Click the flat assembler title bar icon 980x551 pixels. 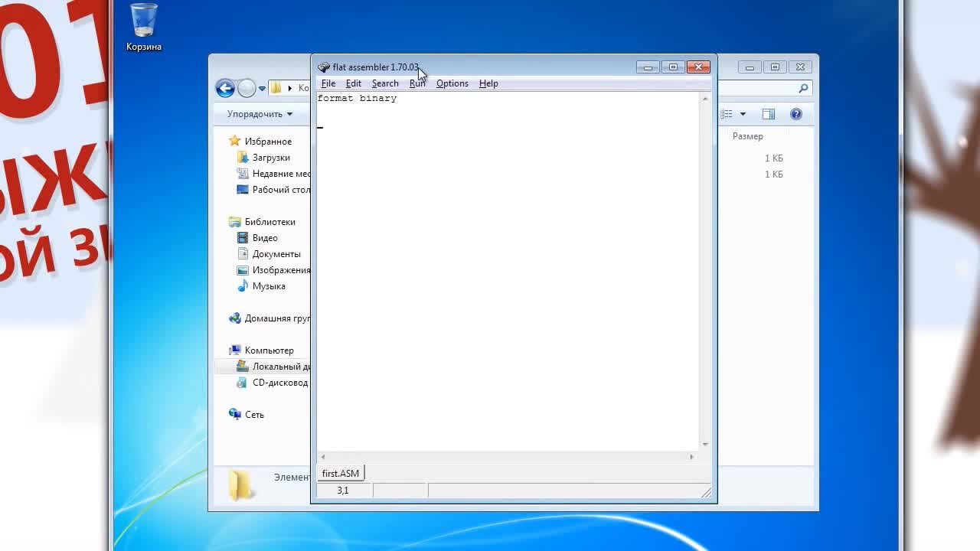coord(324,67)
